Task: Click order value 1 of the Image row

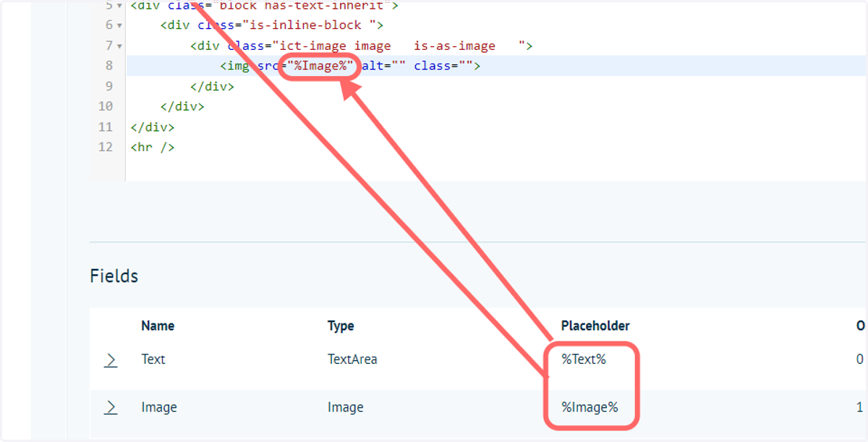Action: (x=859, y=407)
